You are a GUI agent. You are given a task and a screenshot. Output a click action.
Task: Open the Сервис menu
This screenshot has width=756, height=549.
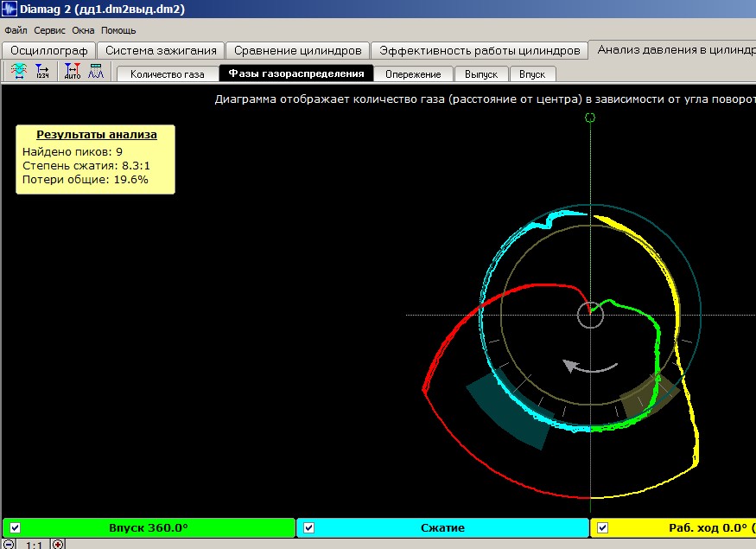click(49, 30)
